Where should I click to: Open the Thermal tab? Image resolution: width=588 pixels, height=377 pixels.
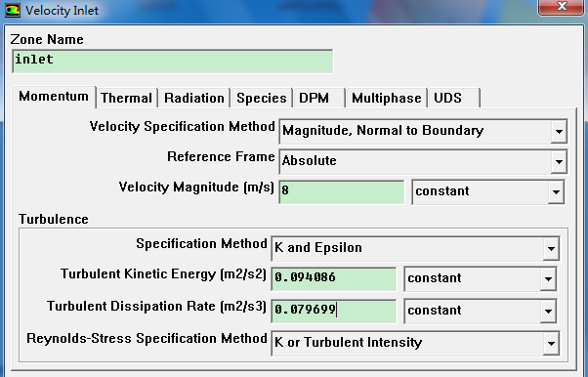pyautogui.click(x=126, y=99)
